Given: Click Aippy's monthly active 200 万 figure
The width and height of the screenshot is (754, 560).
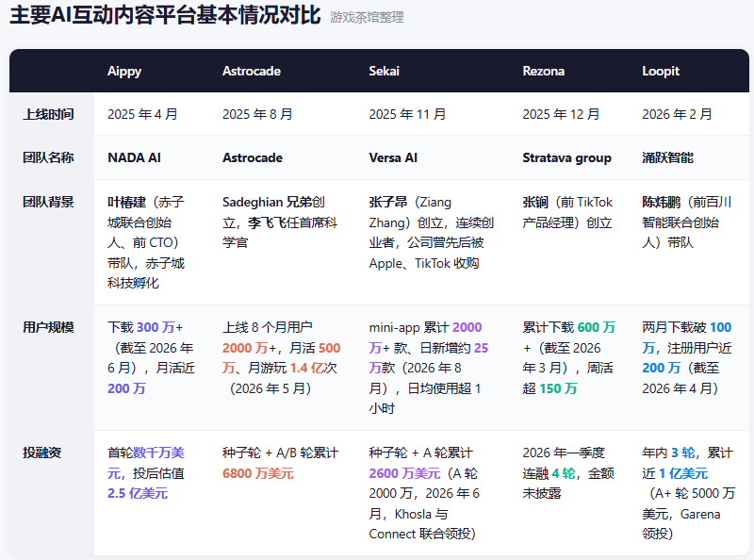Looking at the screenshot, I should click(x=126, y=388).
